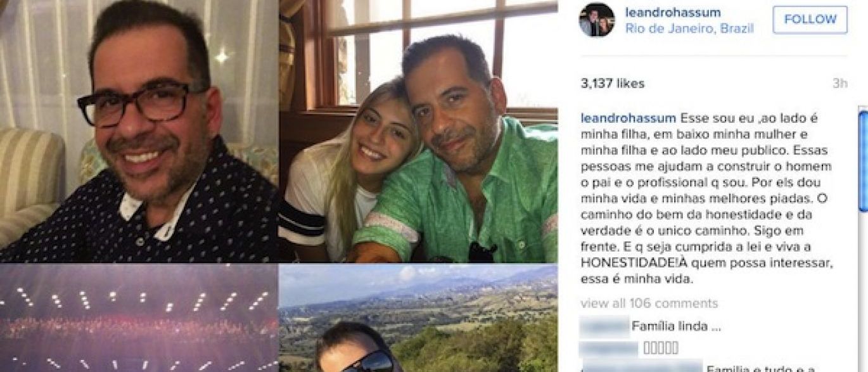Click the post caption text
This screenshot has width=868, height=372.
point(714,199)
